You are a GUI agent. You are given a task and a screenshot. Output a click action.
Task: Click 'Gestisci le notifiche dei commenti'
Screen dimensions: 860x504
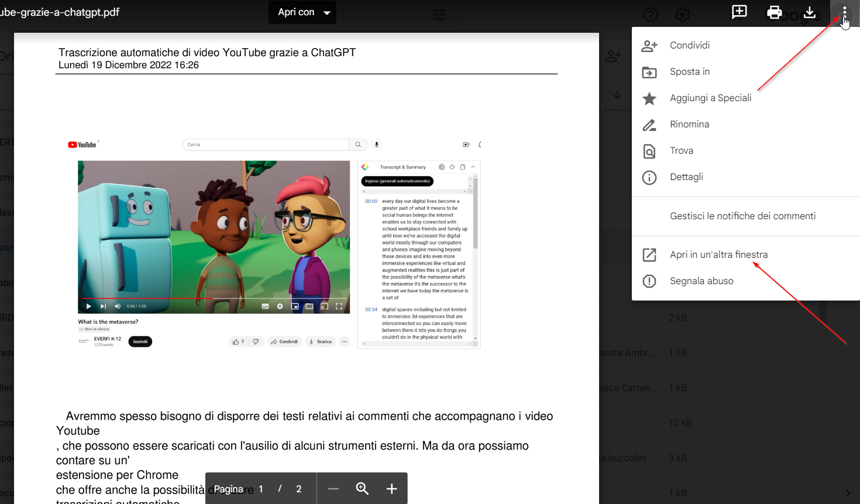coord(746,216)
